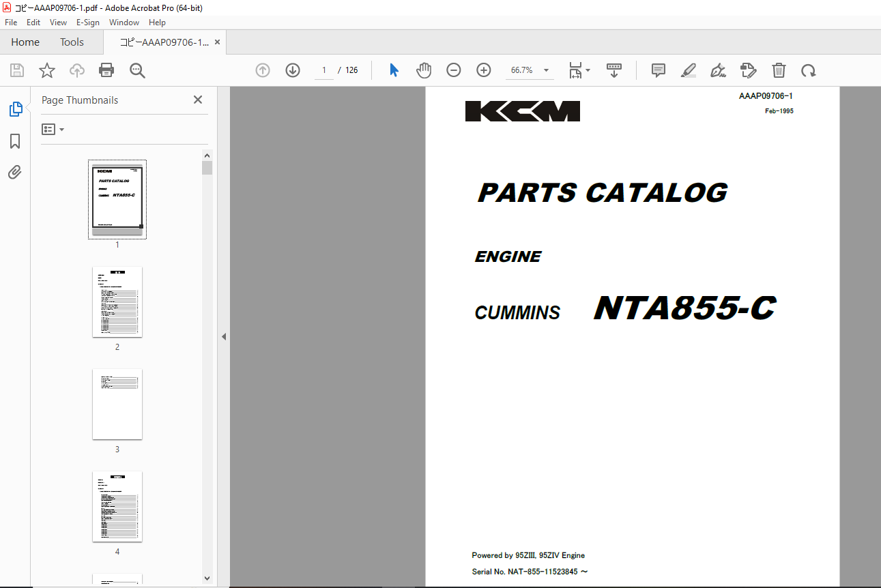
Task: Click the Serial No. NAT-855-11523845 line
Action: tap(530, 572)
